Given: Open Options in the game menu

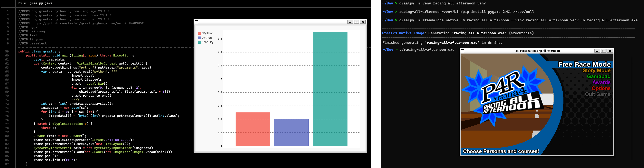Looking at the screenshot, I should point(601,88).
